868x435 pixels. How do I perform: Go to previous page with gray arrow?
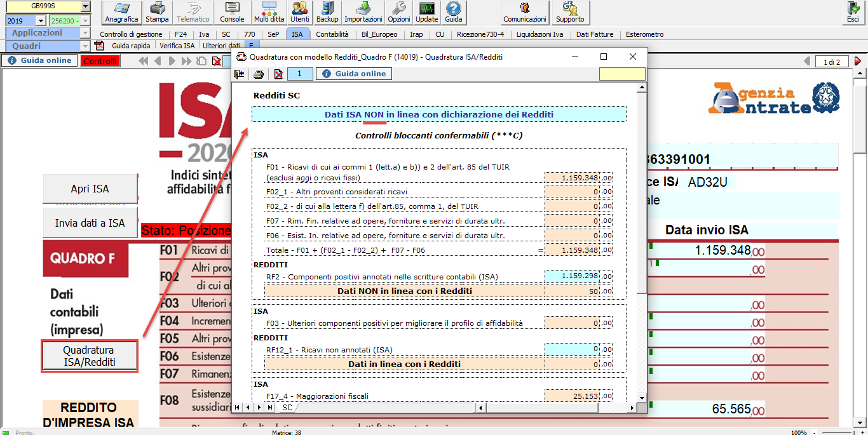coord(808,62)
